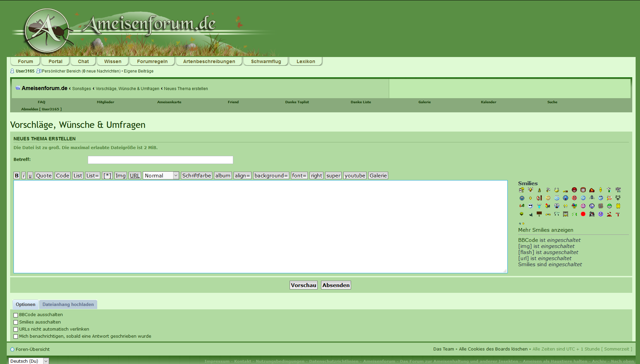Click the Ameisenforum ant logo

47,31
